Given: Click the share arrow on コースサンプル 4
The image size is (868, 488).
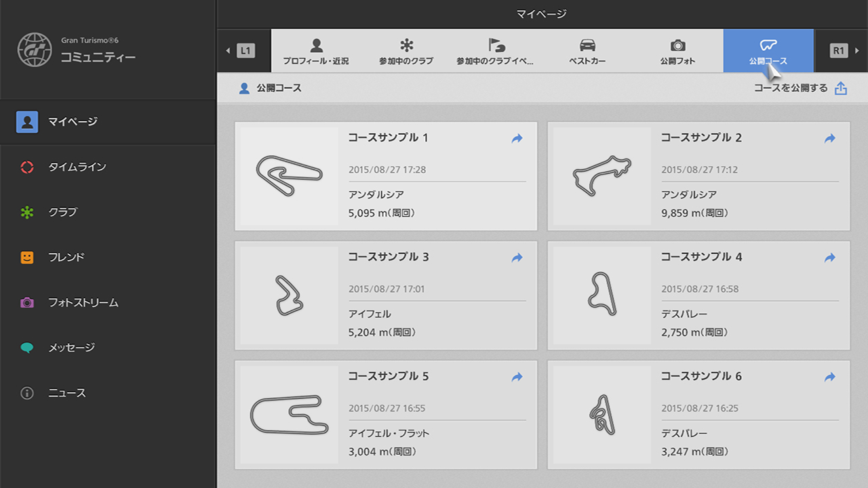Looking at the screenshot, I should pos(829,258).
